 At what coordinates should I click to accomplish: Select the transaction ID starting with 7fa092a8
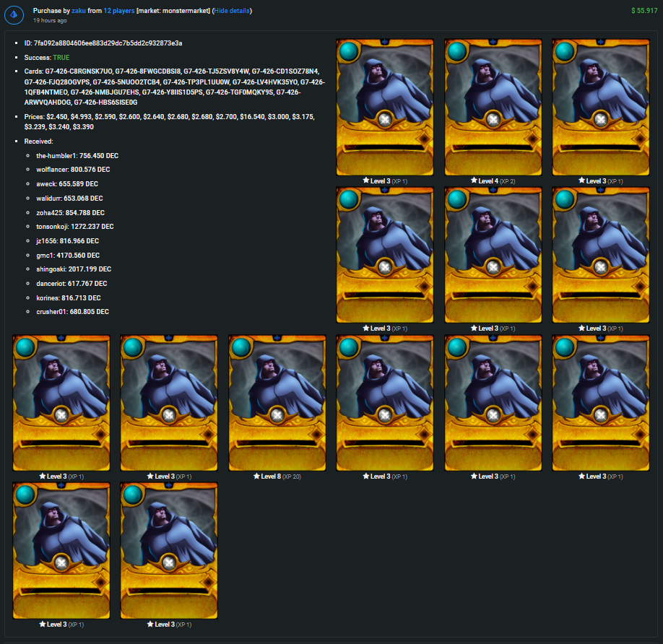(x=108, y=43)
